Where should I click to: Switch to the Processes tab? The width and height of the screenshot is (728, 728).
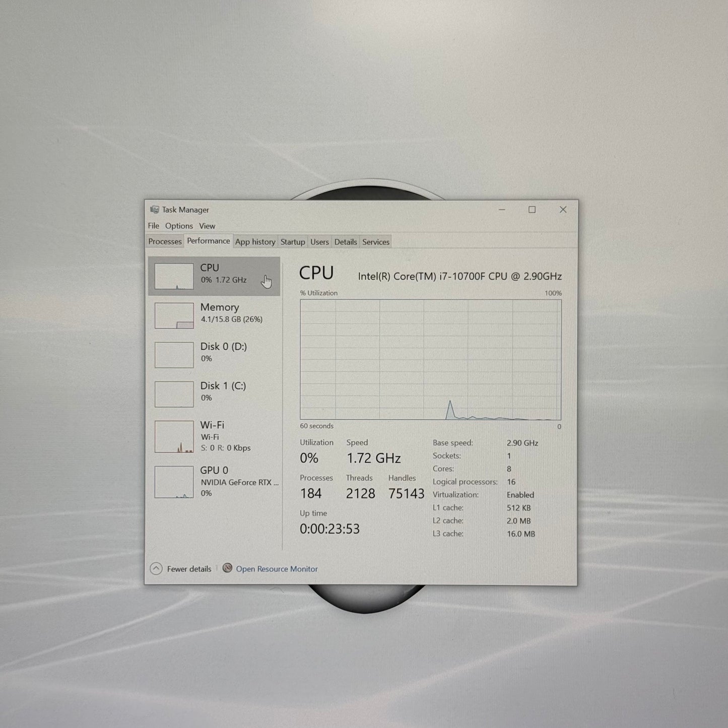point(165,242)
